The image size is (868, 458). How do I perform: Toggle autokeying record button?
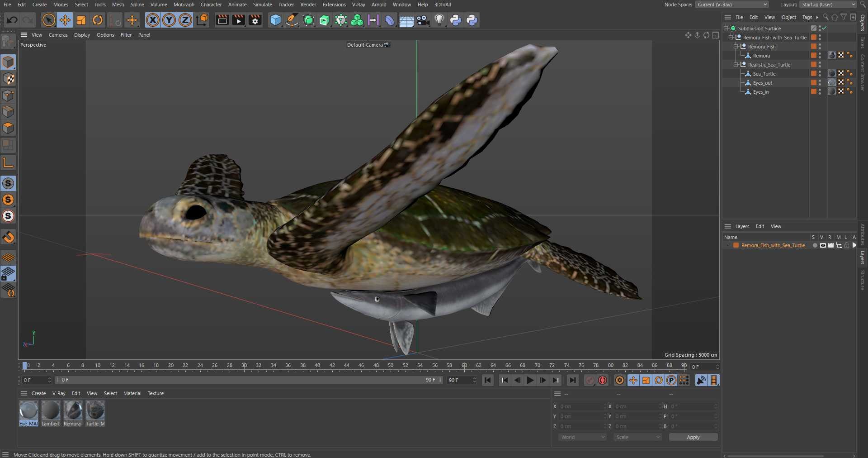point(603,380)
